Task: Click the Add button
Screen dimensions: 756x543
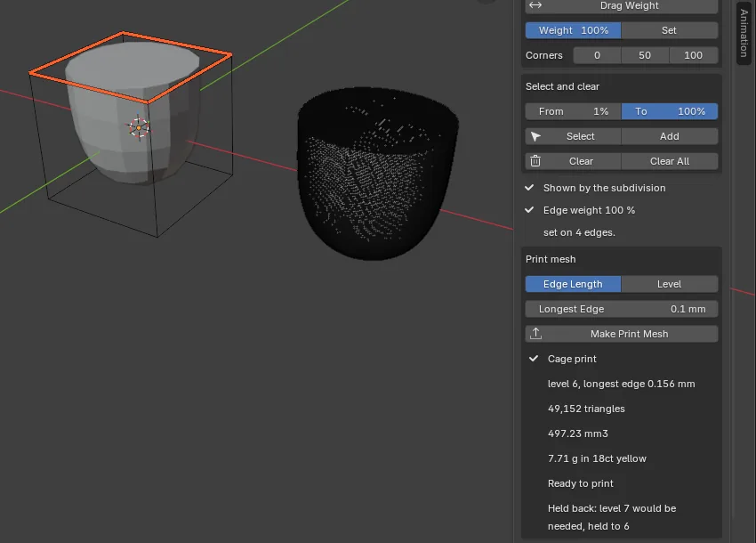Action: tap(669, 136)
